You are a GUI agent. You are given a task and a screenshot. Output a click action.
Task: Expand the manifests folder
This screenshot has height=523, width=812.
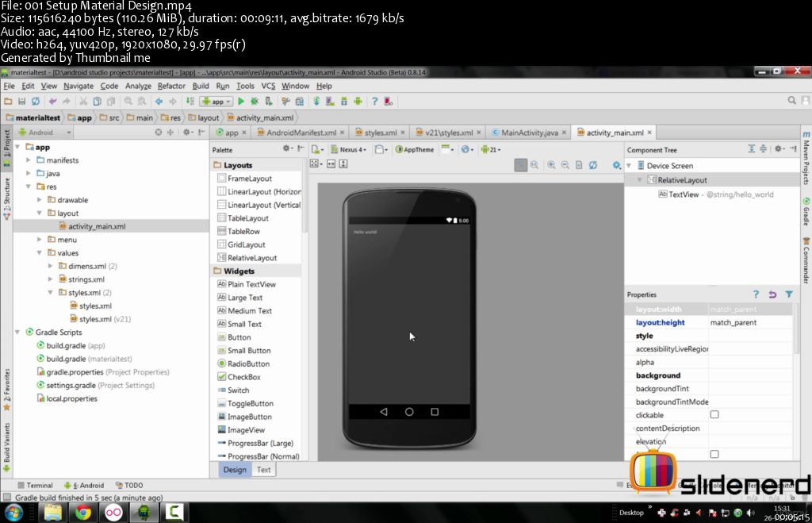click(29, 160)
